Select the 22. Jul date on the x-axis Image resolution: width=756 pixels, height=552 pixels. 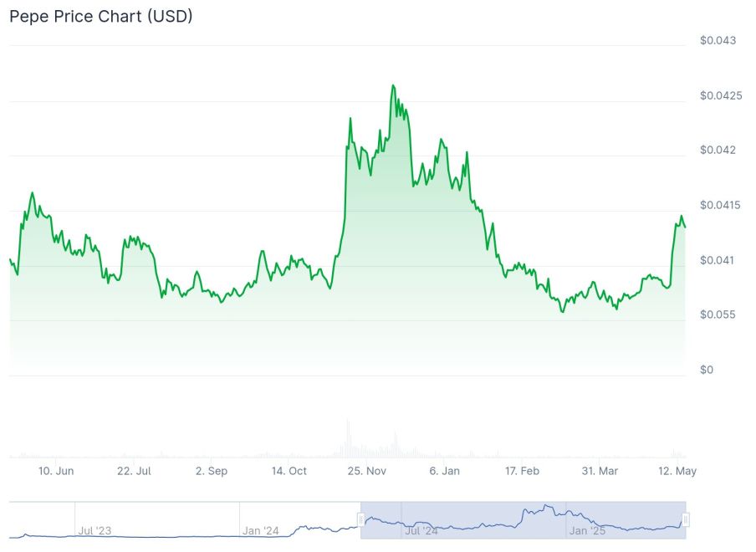pos(134,471)
